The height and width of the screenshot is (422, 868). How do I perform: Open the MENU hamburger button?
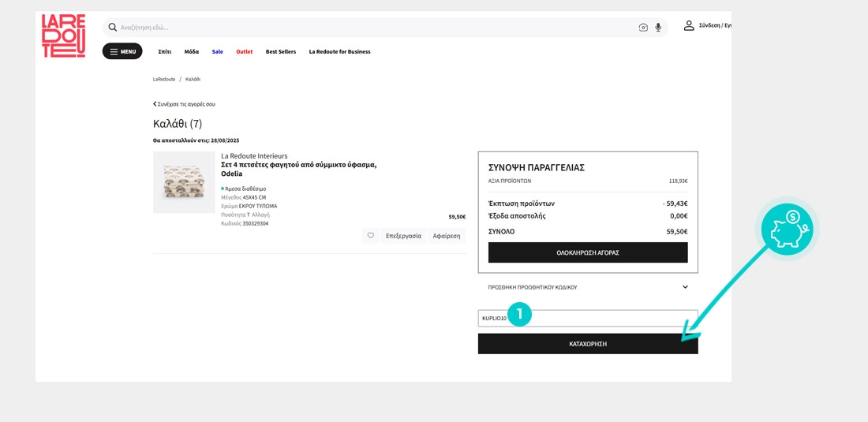click(122, 52)
